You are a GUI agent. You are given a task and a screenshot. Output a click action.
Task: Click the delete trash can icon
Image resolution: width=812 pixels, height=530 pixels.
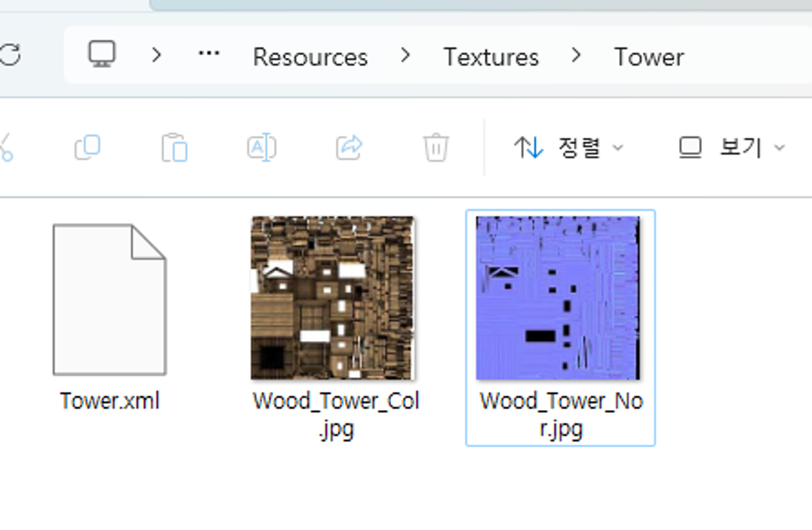coord(436,147)
